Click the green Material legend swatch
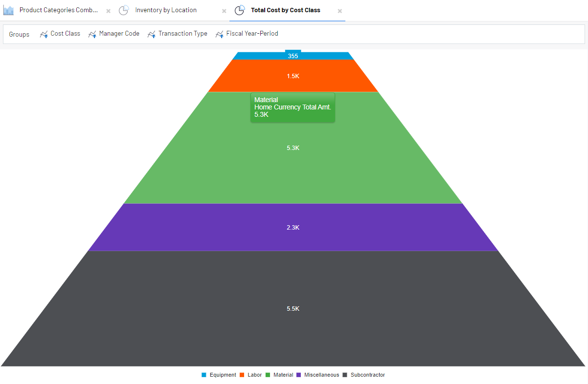 click(x=268, y=375)
